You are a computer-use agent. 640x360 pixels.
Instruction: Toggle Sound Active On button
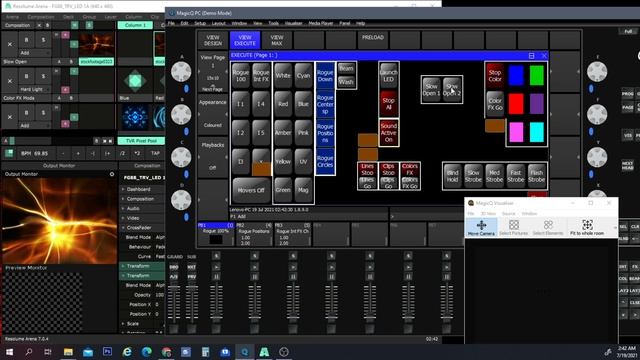coord(389,133)
